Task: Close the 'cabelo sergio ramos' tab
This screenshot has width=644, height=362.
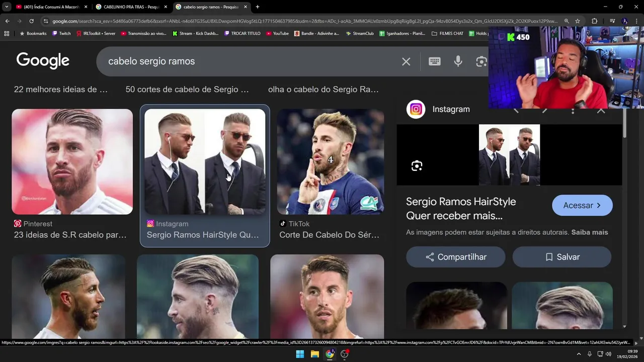Action: (246, 7)
